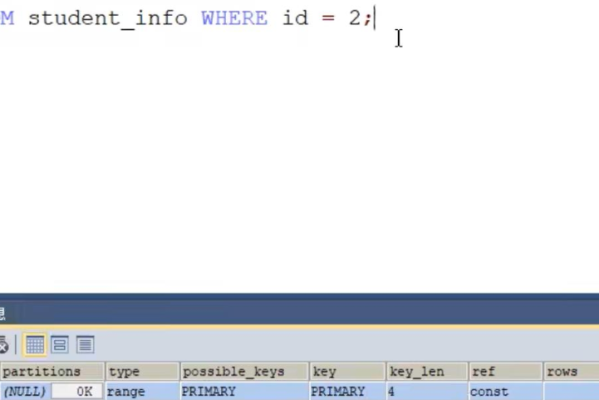Viewport: 599px width, 400px height.
Task: Click the 'key' column header
Action: pos(347,371)
